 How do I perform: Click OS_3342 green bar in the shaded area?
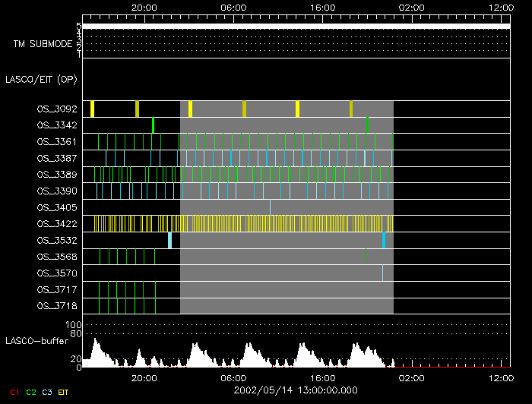367,125
